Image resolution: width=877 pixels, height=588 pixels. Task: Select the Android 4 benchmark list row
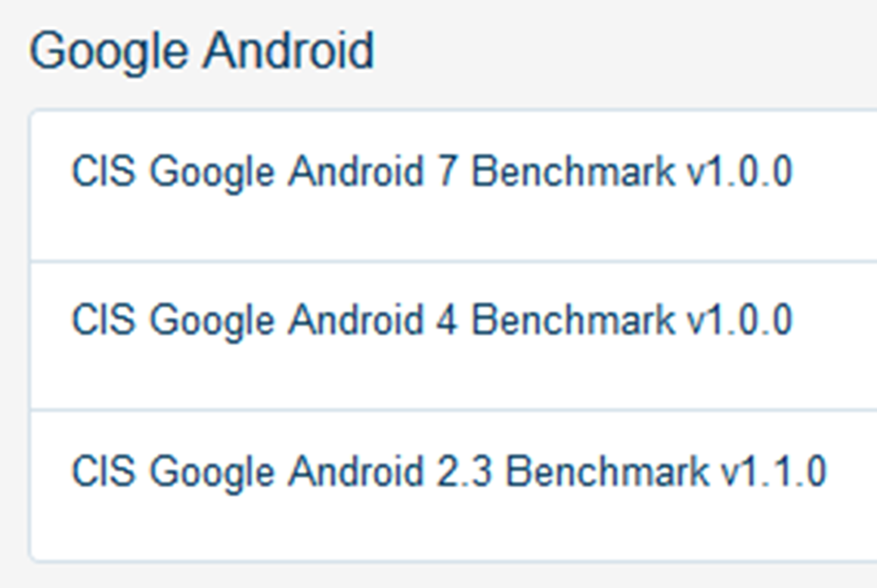tap(454, 336)
